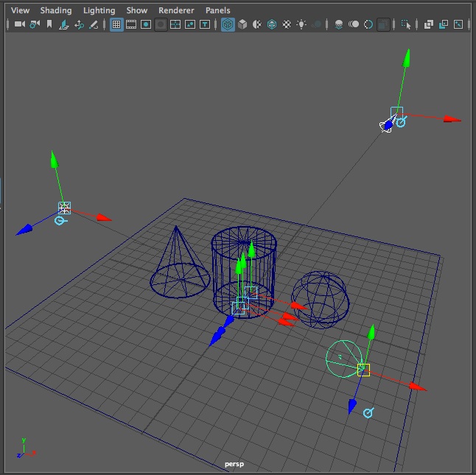Open the Image Plane icon
The image size is (476, 475).
(x=64, y=24)
